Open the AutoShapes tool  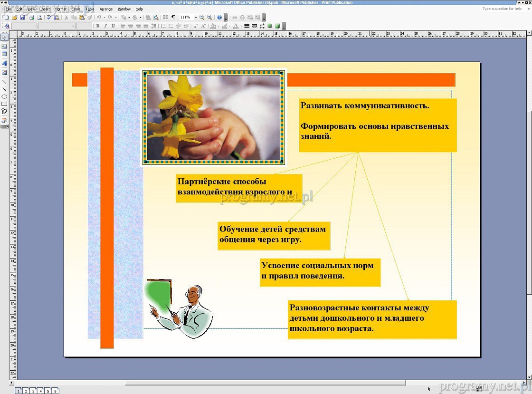point(4,112)
